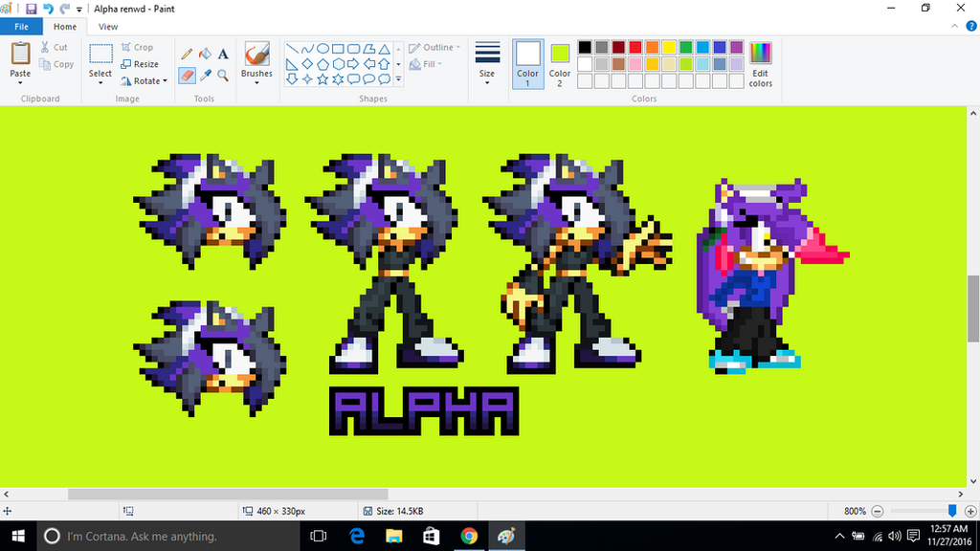Image resolution: width=980 pixels, height=551 pixels.
Task: Choose the Six-point star shape
Action: (338, 79)
